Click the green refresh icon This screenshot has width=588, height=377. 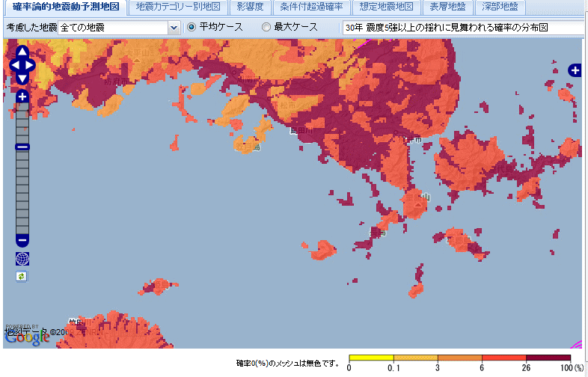(22, 276)
